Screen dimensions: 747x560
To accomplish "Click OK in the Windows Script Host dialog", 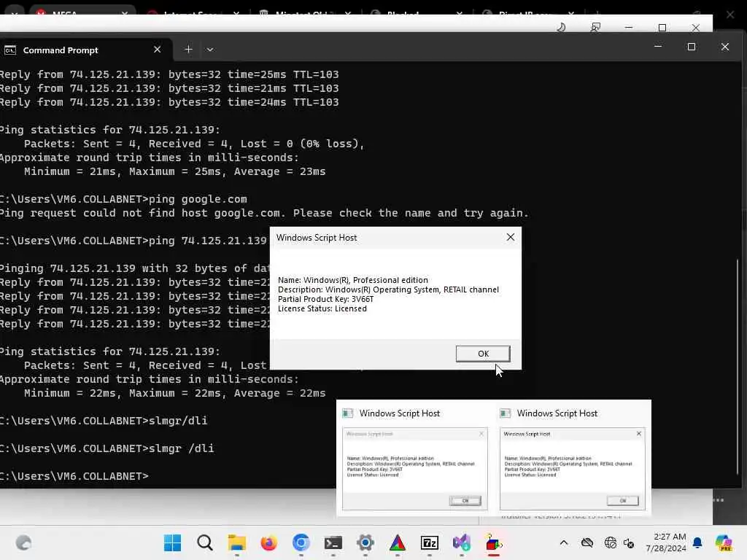I will tap(483, 354).
